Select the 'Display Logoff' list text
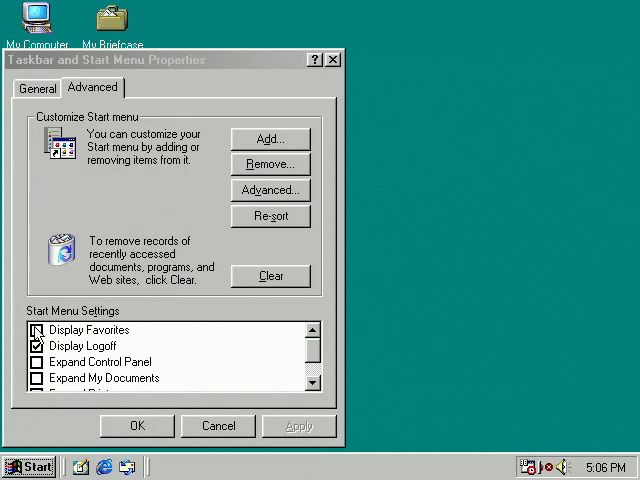Viewport: 640px width, 480px height. [x=82, y=346]
